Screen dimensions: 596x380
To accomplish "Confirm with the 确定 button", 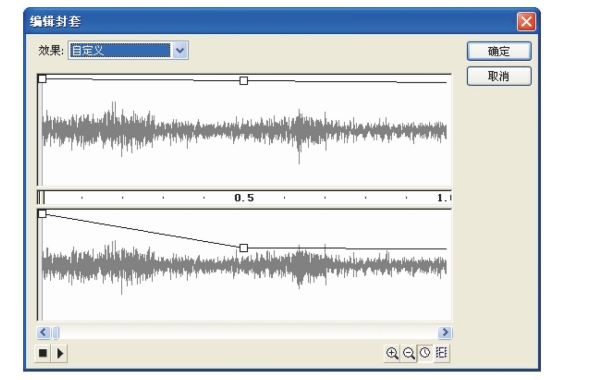I will tap(499, 51).
